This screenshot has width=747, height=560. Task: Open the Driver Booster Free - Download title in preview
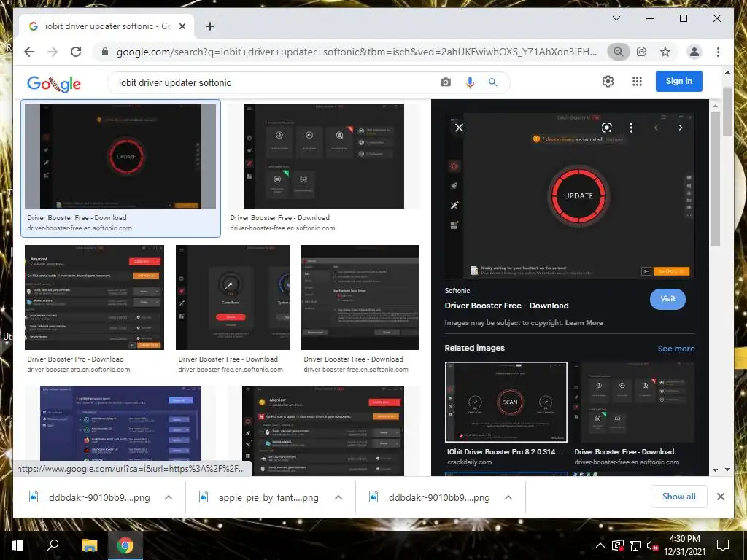click(x=506, y=306)
